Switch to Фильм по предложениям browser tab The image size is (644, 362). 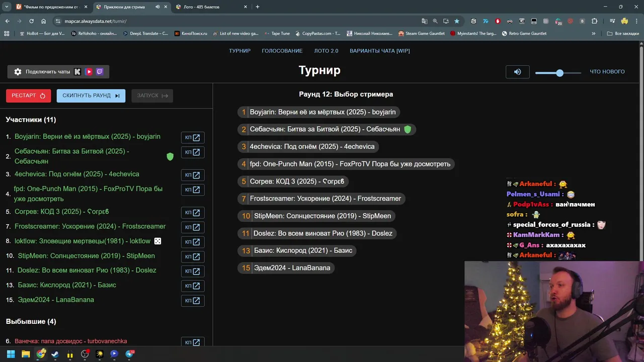[50, 7]
